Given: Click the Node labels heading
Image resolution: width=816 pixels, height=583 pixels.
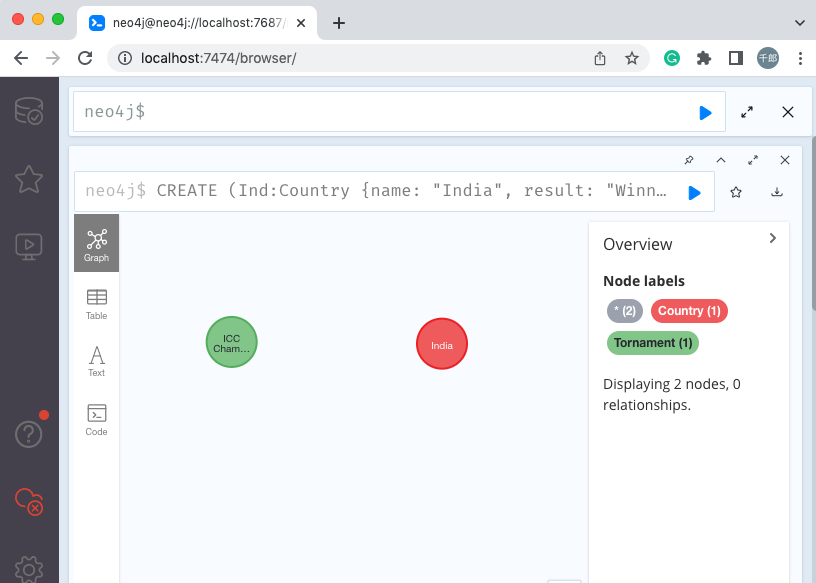Looking at the screenshot, I should pos(644,281).
